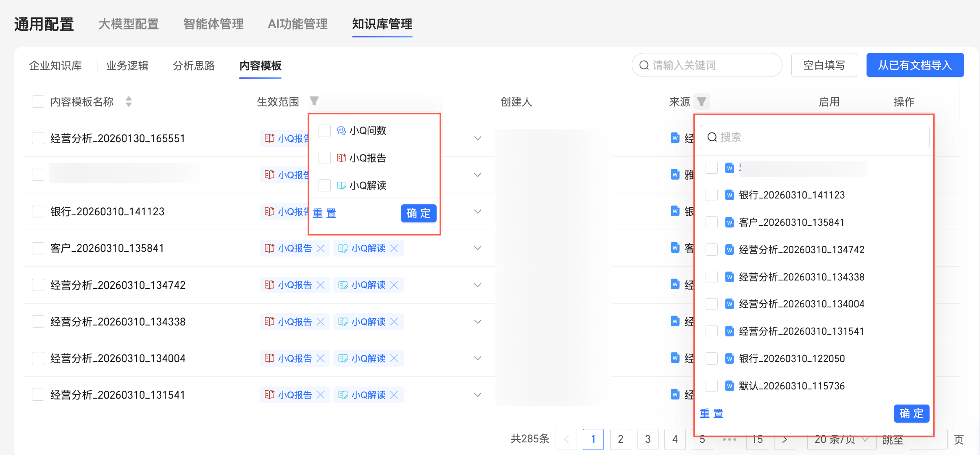Toggle the select-all checkbox in table header

pos(38,102)
